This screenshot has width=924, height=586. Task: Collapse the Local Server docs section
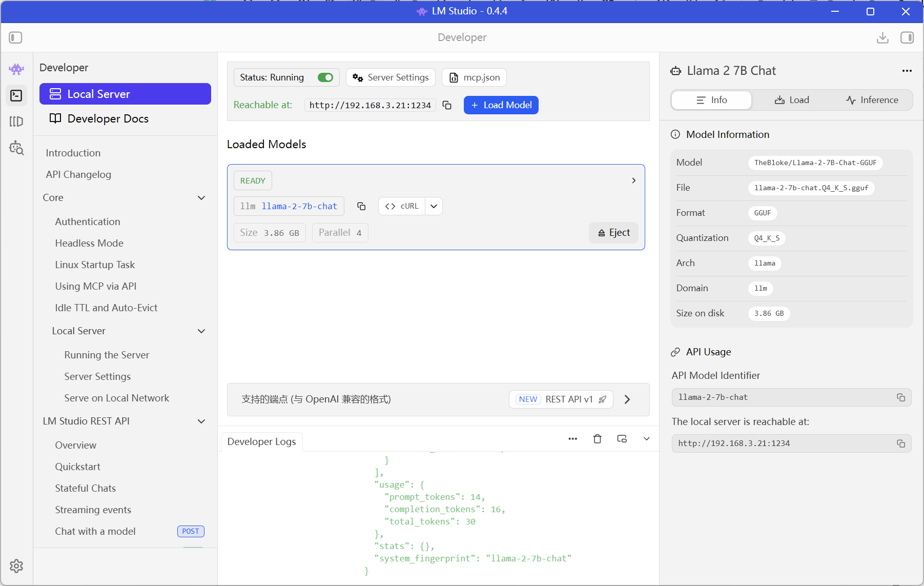pyautogui.click(x=201, y=331)
